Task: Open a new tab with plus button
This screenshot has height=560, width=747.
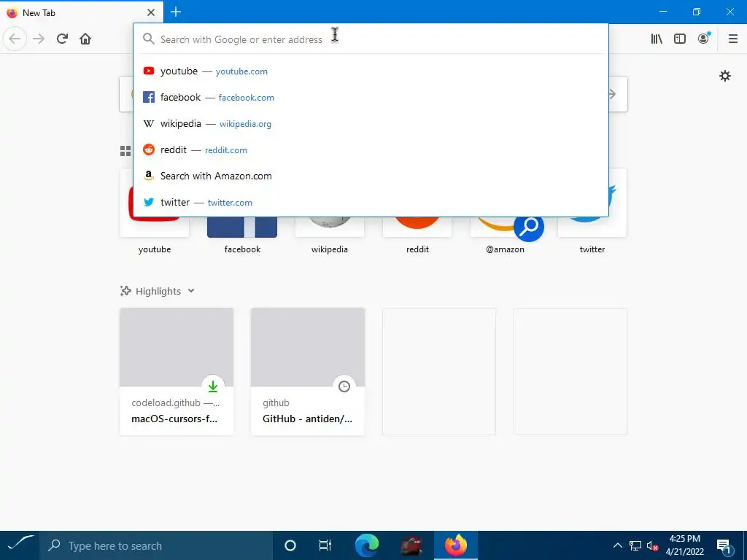Action: pos(176,12)
